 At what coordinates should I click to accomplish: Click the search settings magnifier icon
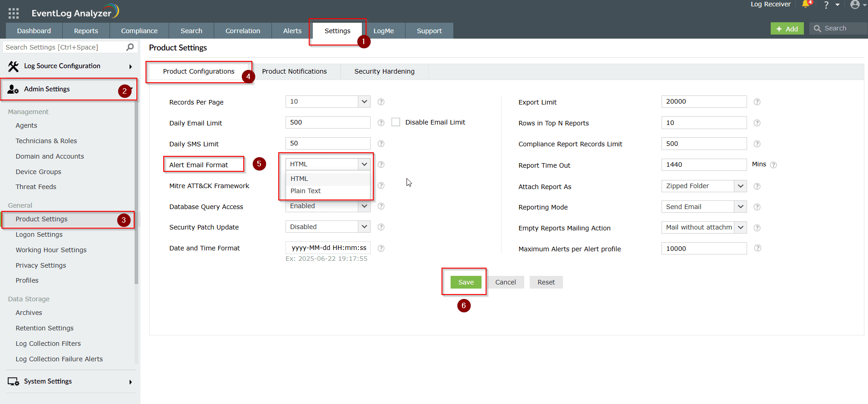pyautogui.click(x=130, y=47)
